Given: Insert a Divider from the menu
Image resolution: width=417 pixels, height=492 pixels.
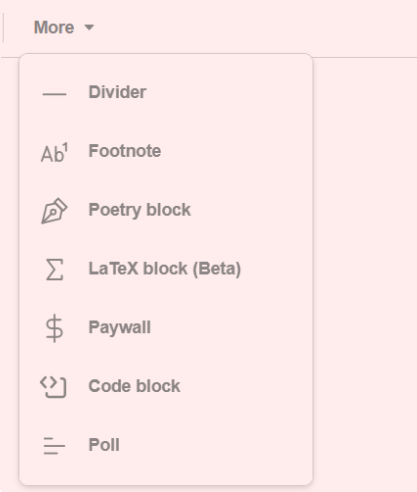Looking at the screenshot, I should pos(166,92).
